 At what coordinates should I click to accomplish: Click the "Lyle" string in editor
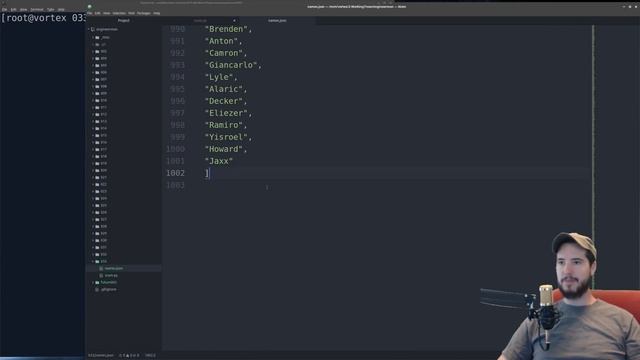click(219, 77)
